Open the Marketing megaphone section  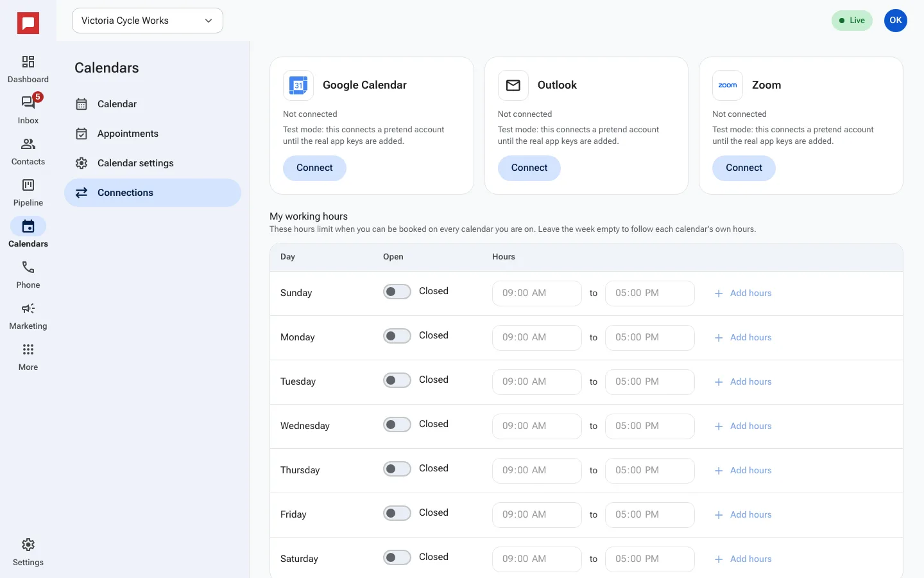28,316
